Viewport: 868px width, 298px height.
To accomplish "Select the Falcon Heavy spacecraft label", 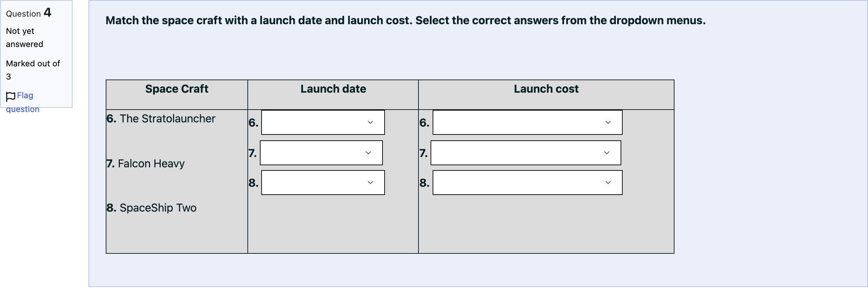I will click(151, 164).
